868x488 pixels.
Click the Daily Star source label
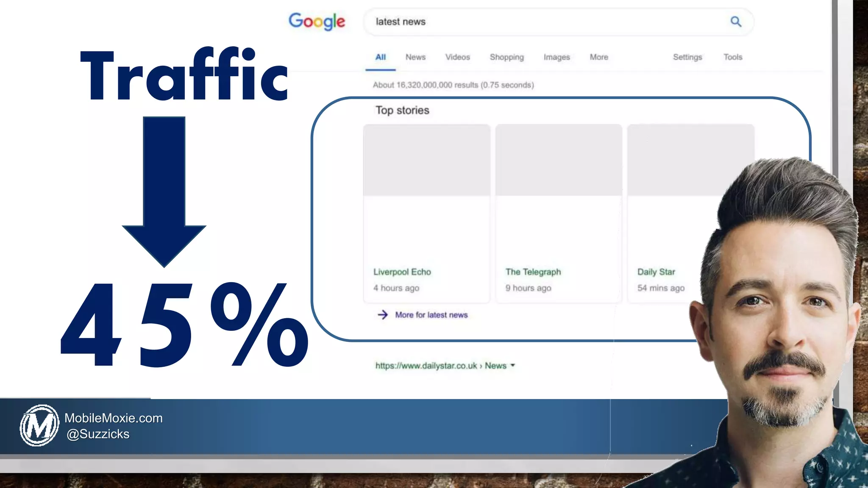coord(656,272)
